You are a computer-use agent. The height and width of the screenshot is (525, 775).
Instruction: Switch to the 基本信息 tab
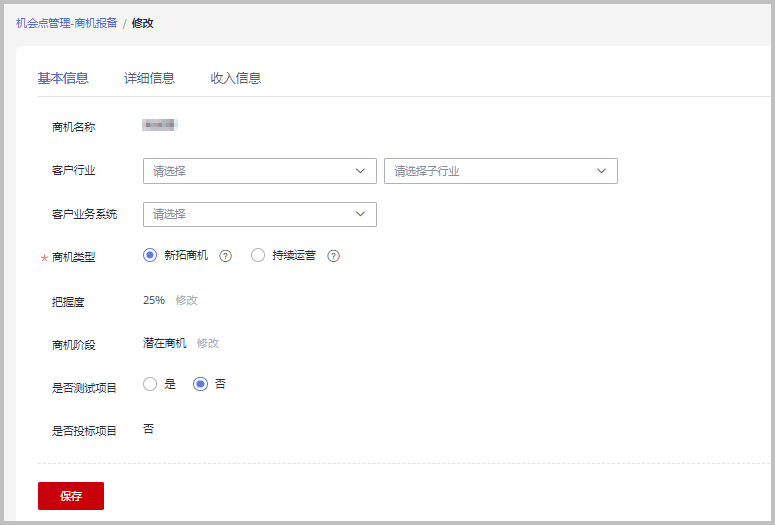(63, 78)
